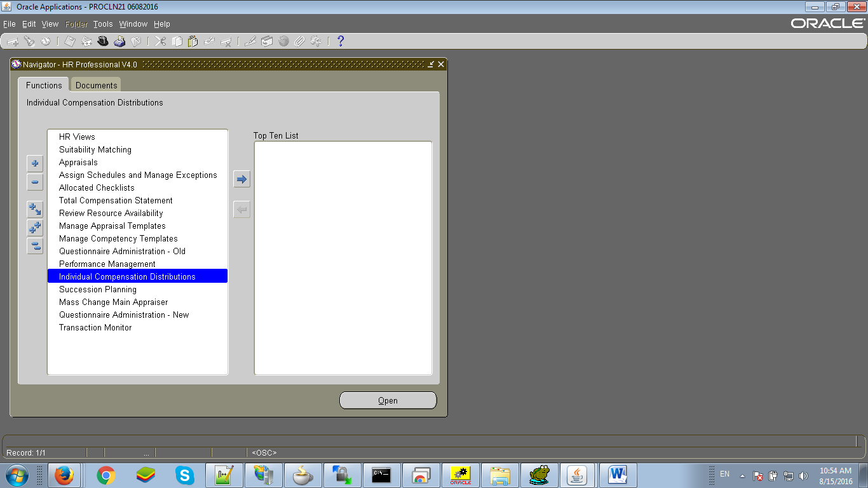Select Total Compensation Statement
The height and width of the screenshot is (488, 868).
pyautogui.click(x=116, y=200)
